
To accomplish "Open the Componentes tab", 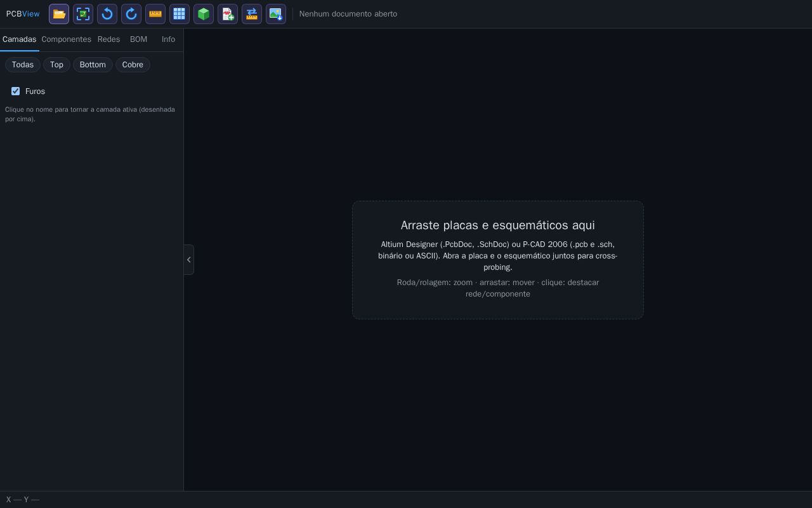I will (x=66, y=39).
